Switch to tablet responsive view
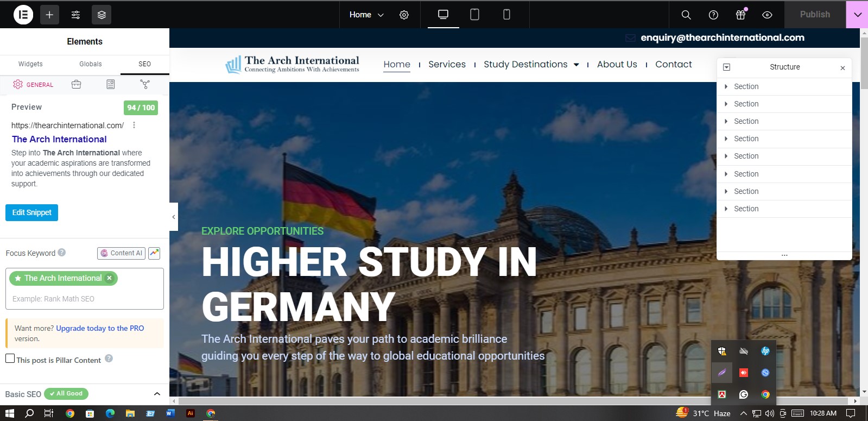 (474, 15)
